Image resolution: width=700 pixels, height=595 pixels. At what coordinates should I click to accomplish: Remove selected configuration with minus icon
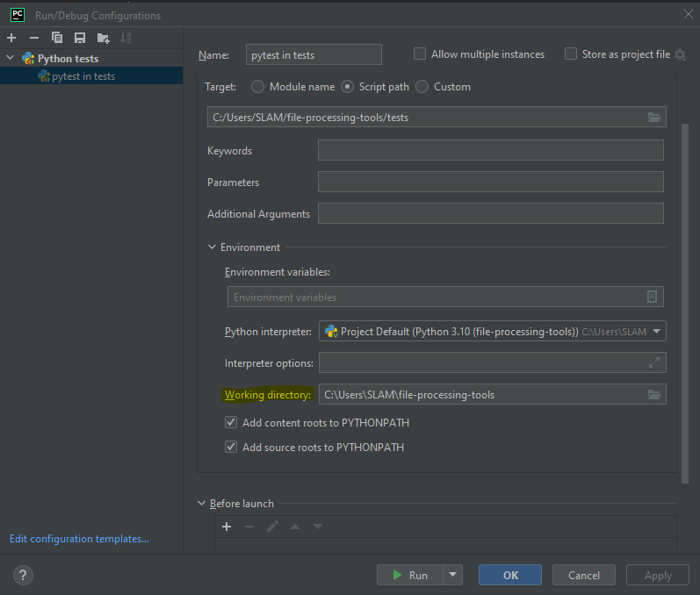click(x=34, y=38)
